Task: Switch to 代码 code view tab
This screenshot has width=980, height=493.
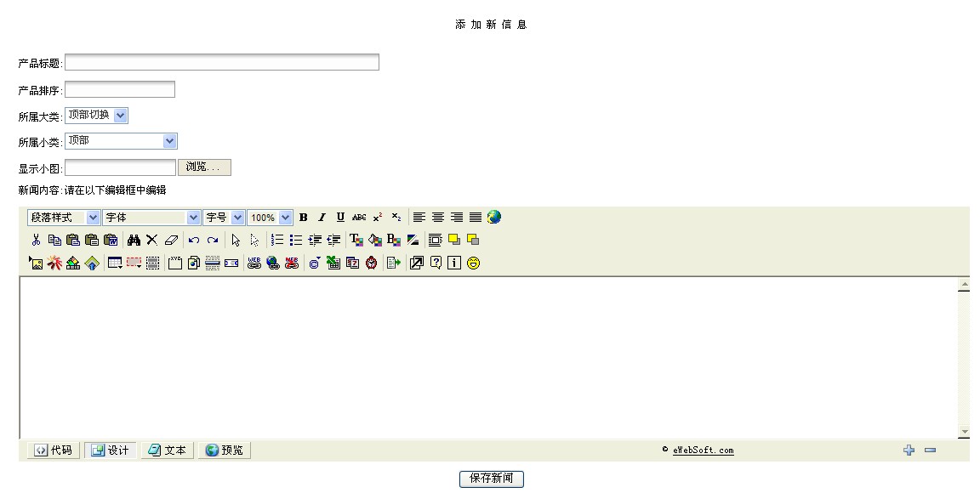Action: (x=54, y=450)
